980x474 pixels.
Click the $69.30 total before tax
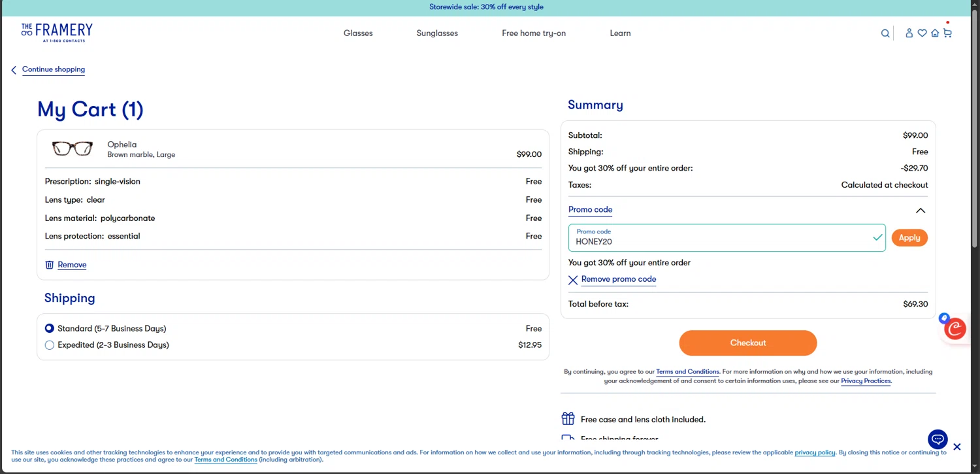pyautogui.click(x=915, y=304)
